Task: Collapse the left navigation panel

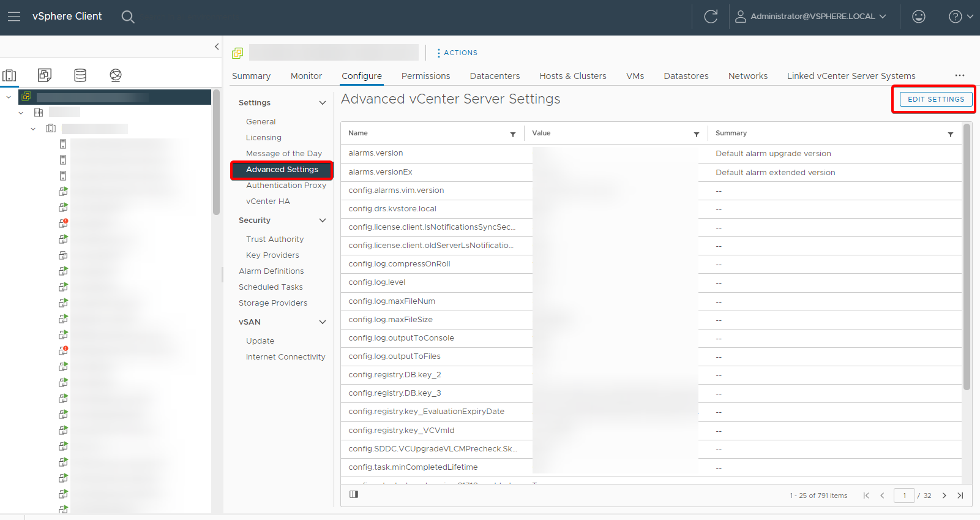Action: [217, 47]
